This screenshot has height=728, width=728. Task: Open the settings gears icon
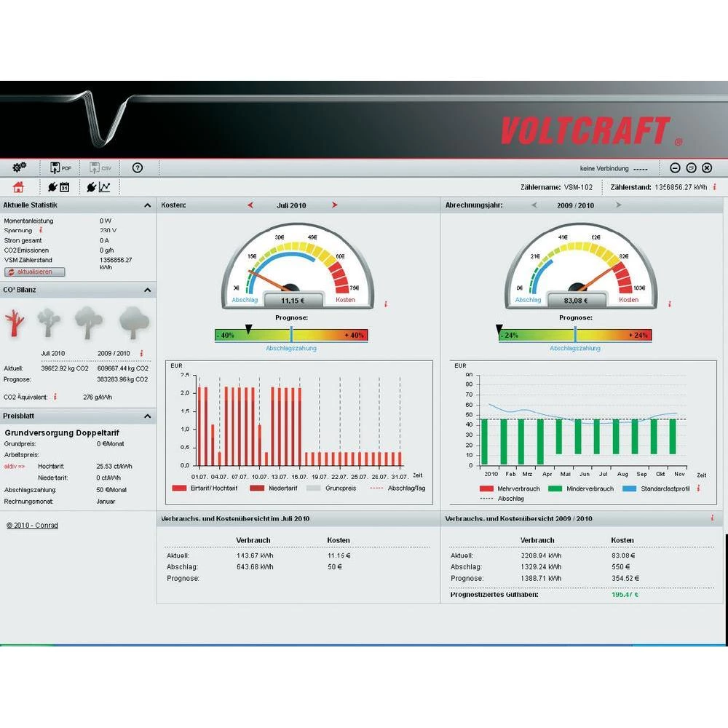tap(20, 168)
